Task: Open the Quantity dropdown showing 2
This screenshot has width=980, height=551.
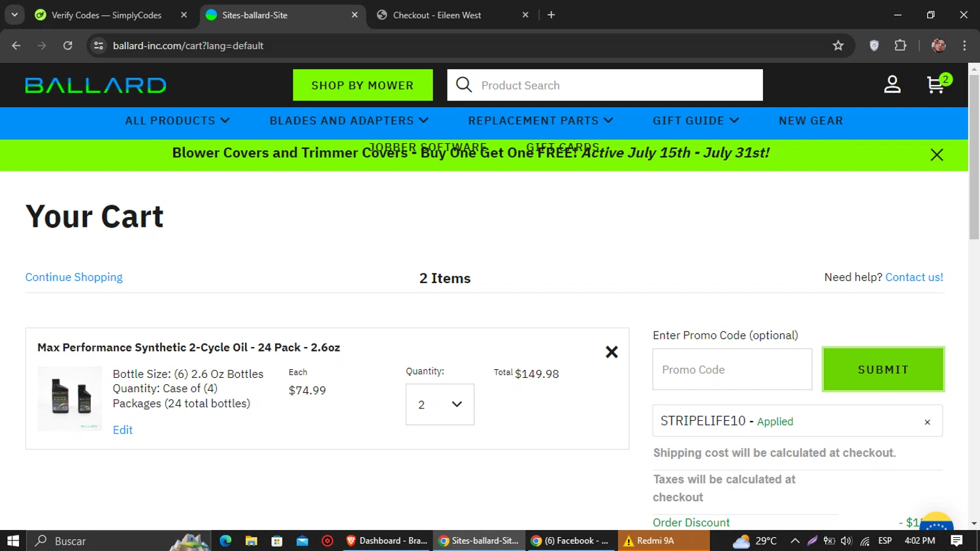Action: (440, 405)
